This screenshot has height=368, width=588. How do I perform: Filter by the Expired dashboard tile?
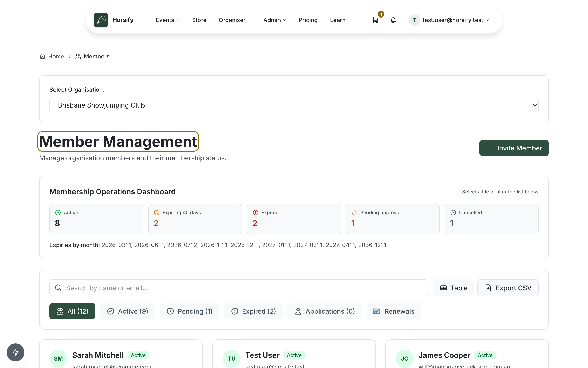pos(294,219)
